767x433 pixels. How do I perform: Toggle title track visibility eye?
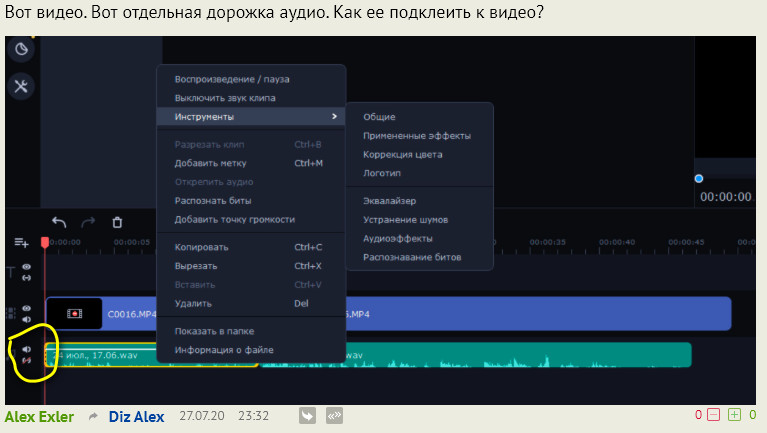click(26, 267)
